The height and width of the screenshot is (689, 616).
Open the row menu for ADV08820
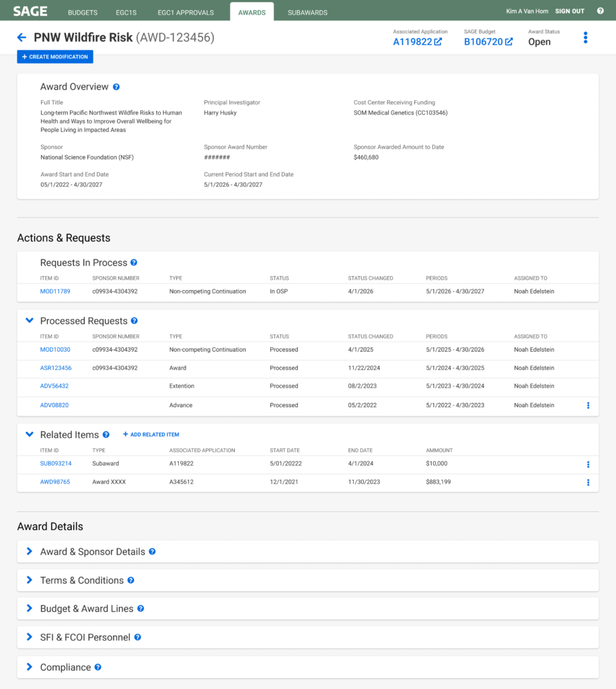coord(588,405)
